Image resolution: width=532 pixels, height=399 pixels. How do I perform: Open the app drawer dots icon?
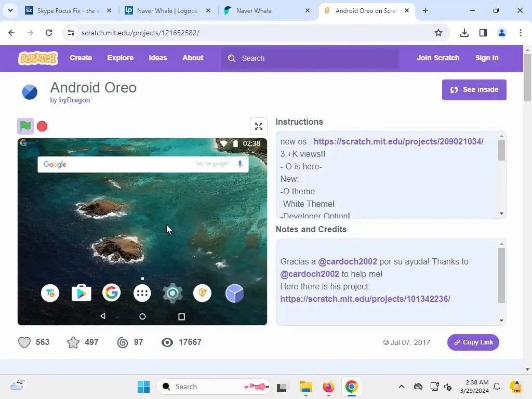click(142, 293)
